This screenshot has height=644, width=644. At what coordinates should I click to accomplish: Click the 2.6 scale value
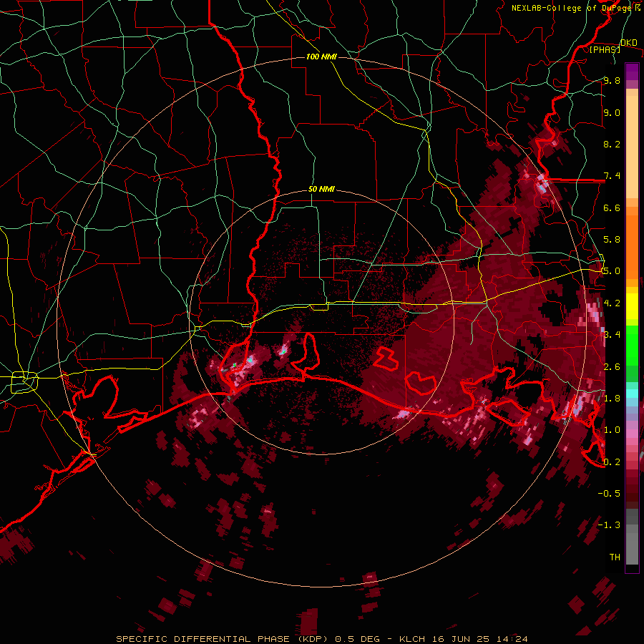click(612, 366)
